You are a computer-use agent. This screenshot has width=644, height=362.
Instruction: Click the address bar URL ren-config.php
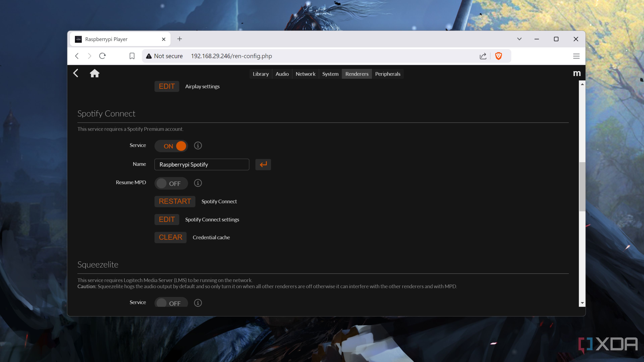pyautogui.click(x=231, y=56)
